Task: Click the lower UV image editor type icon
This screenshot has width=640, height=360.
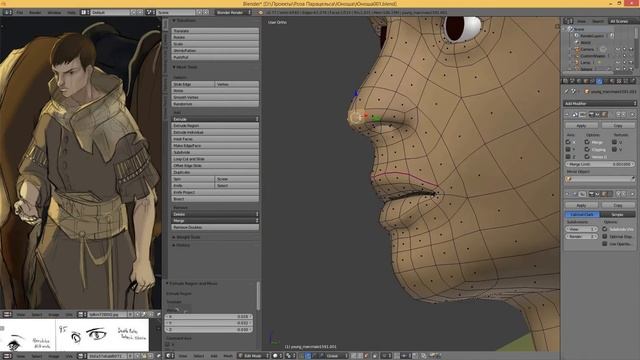Action: [7, 356]
